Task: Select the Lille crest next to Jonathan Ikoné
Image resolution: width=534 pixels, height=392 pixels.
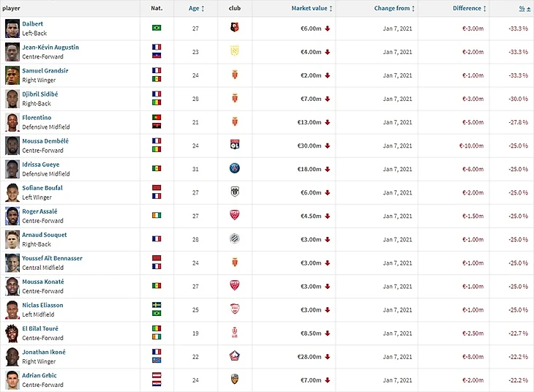Action: (x=235, y=356)
